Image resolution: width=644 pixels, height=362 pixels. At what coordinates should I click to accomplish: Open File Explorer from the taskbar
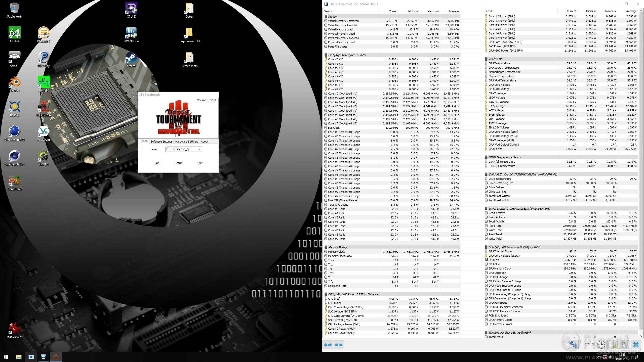(x=19, y=357)
